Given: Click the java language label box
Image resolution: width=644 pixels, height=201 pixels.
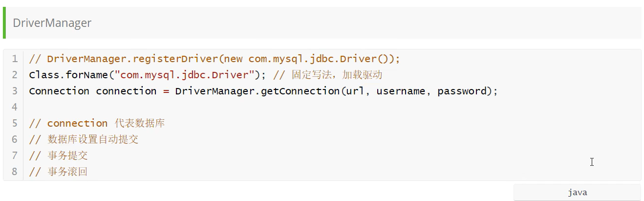Looking at the screenshot, I should [x=577, y=193].
